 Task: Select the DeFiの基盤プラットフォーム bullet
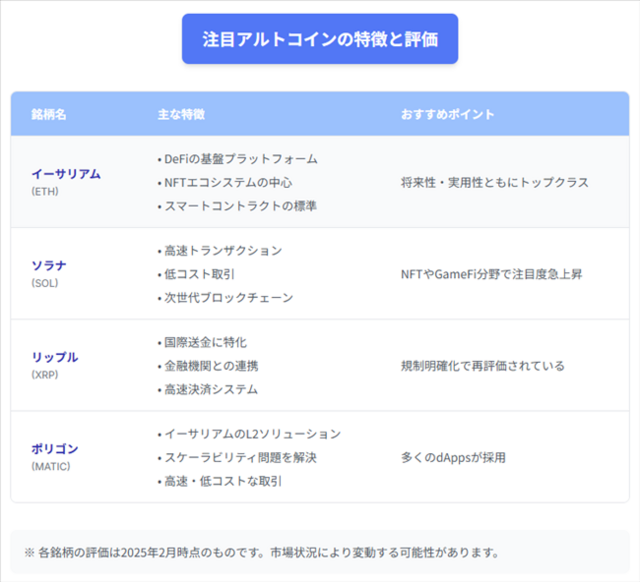[238, 159]
